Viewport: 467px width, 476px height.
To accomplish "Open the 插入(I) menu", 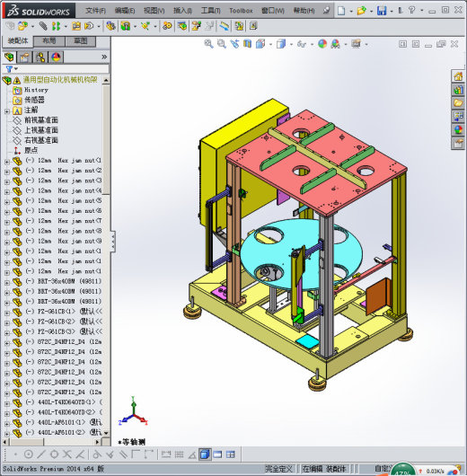I will (182, 11).
